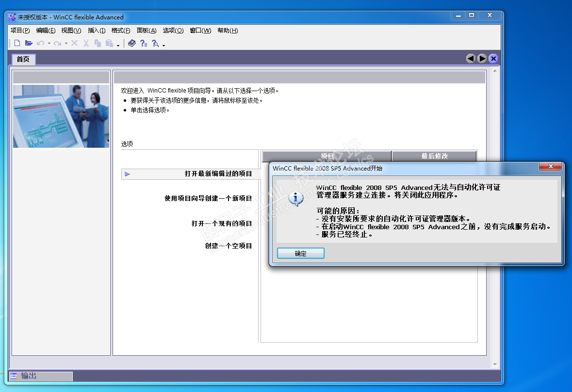The width and height of the screenshot is (572, 392).
Task: Open the 帮助(H) menu
Action: click(228, 30)
